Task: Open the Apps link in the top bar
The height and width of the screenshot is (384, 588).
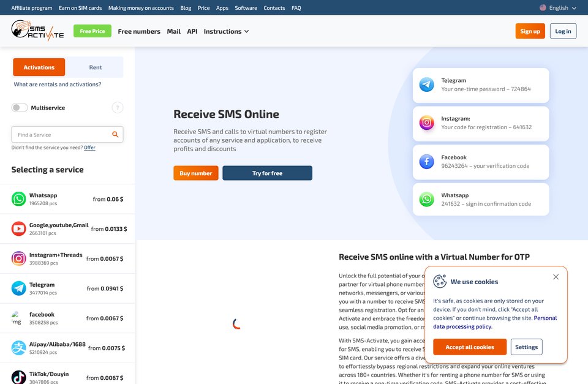Action: [222, 8]
